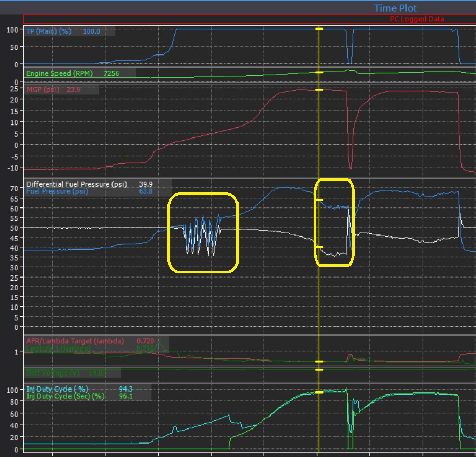This screenshot has width=476, height=457.
Task: Select the Engine Speed (RPM) channel label
Action: point(60,73)
